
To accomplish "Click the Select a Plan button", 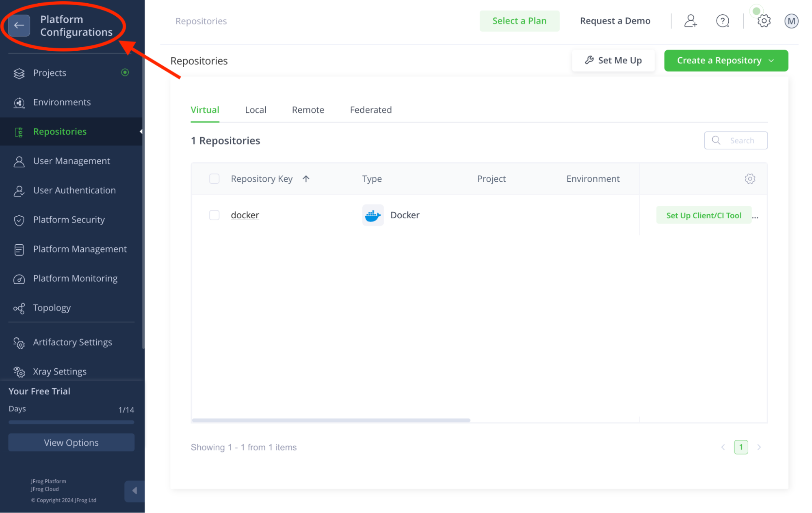I will (520, 21).
